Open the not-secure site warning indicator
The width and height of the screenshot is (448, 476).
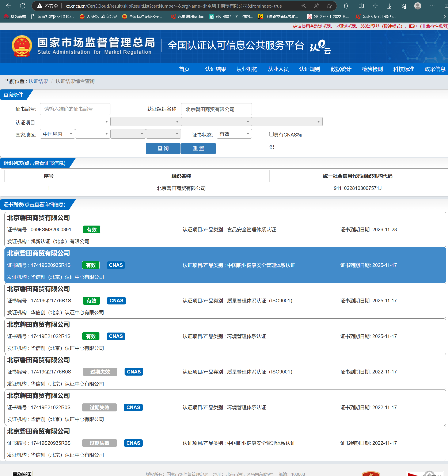[x=48, y=6]
